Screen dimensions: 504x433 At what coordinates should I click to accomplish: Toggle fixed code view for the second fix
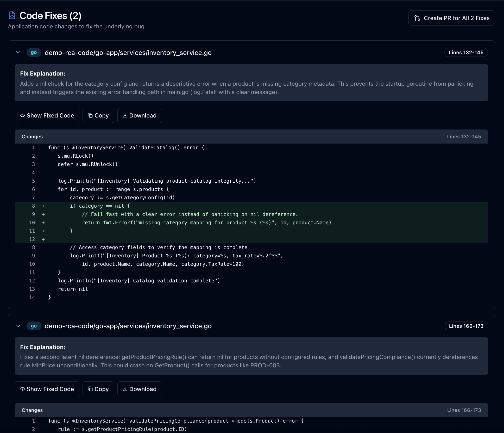pos(47,389)
